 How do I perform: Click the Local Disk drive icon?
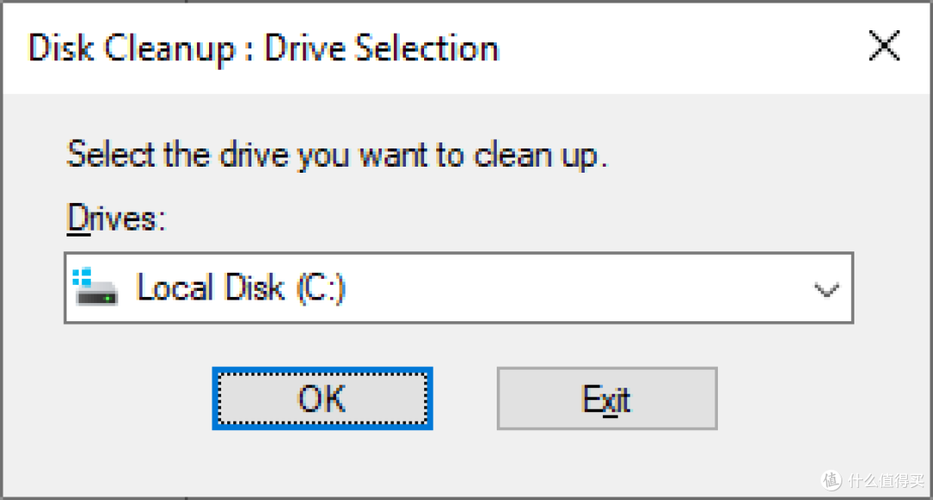pyautogui.click(x=95, y=288)
